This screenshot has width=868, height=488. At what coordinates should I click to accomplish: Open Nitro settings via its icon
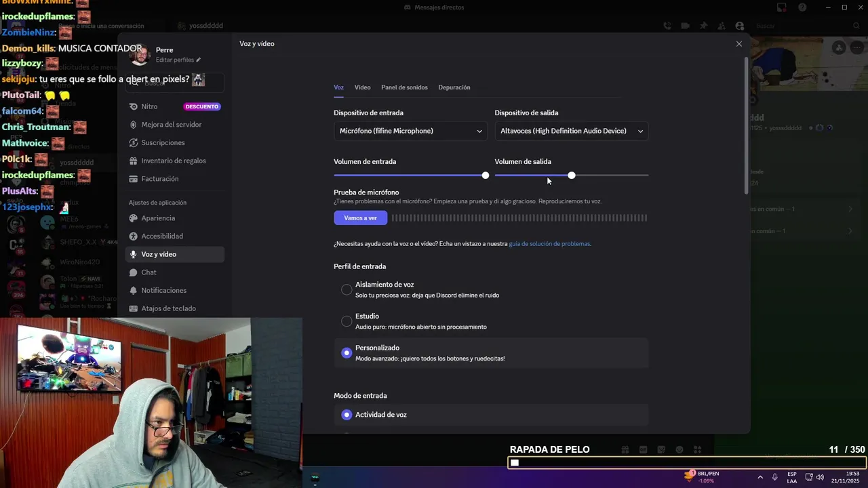pyautogui.click(x=134, y=106)
